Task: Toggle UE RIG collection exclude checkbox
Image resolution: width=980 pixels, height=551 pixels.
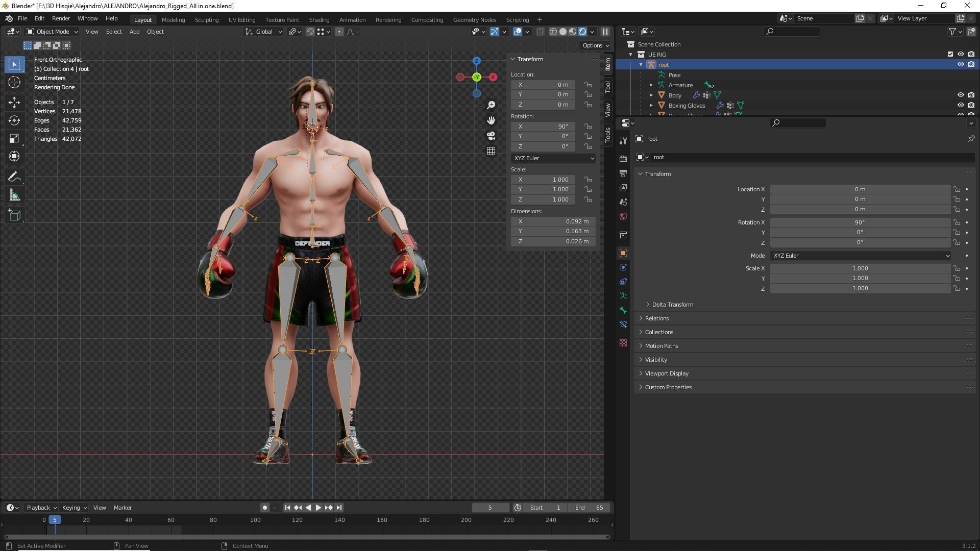Action: point(950,54)
